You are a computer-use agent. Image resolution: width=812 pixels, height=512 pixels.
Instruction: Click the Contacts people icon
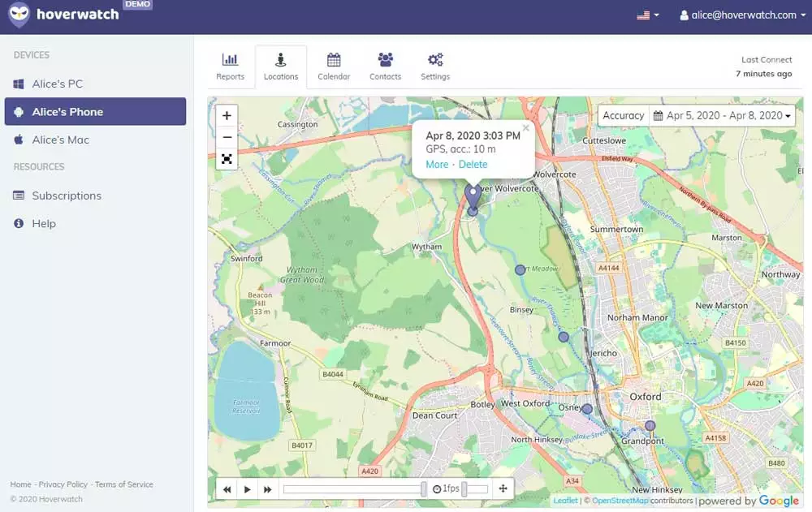pyautogui.click(x=385, y=59)
